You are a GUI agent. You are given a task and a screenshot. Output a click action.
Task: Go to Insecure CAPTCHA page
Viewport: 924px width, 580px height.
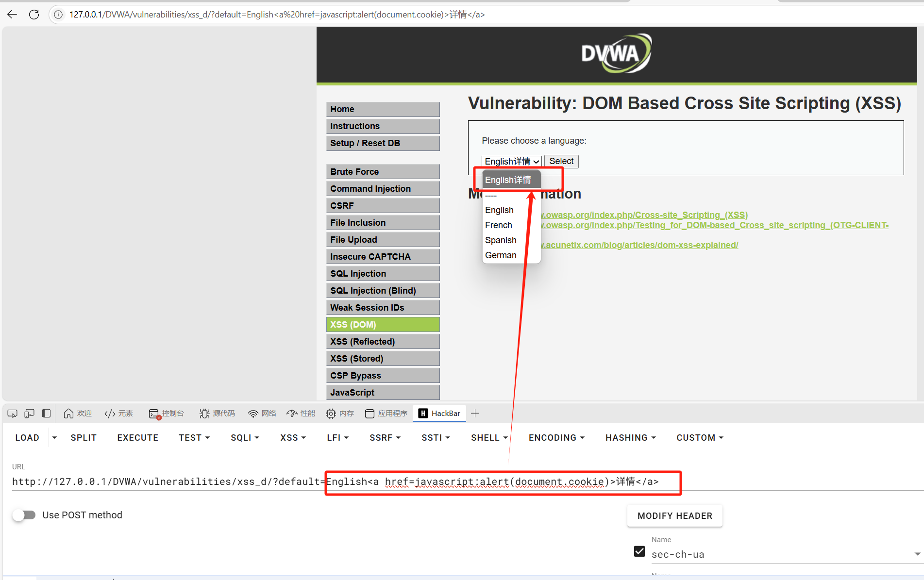coord(383,257)
